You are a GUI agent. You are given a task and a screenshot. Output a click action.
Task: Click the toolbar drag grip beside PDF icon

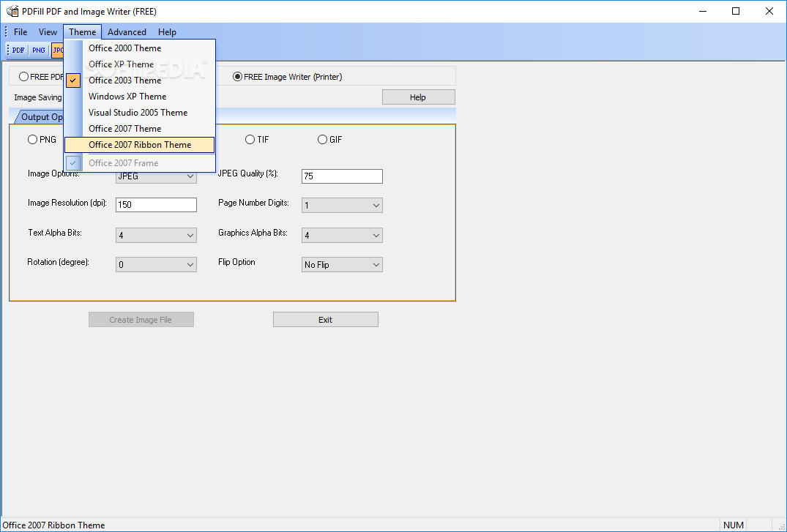(8, 50)
